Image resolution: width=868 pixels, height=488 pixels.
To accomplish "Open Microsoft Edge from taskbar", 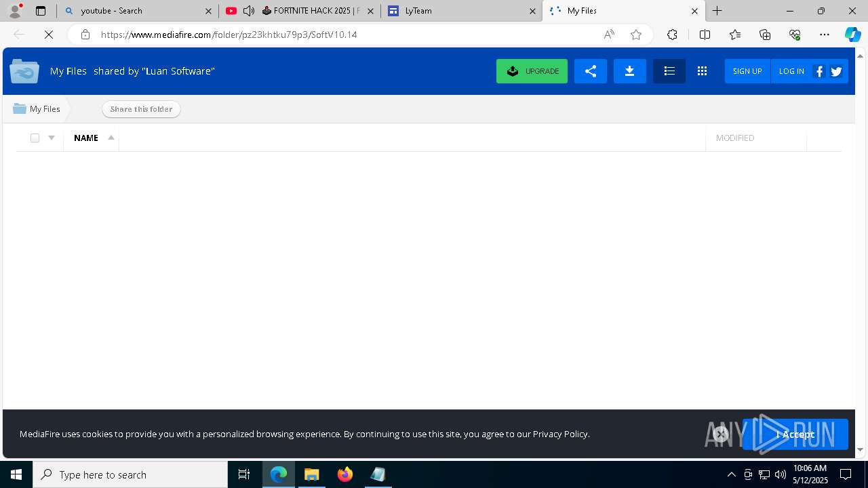I will point(279,474).
